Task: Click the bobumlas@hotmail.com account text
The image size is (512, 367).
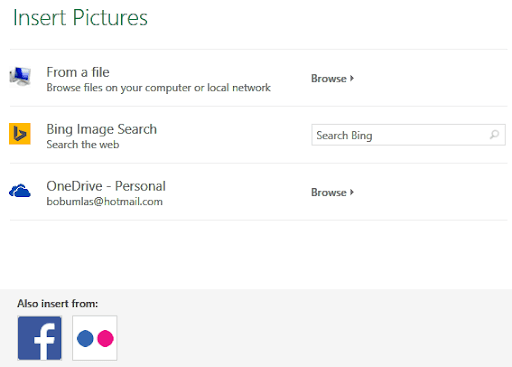Action: [x=105, y=202]
